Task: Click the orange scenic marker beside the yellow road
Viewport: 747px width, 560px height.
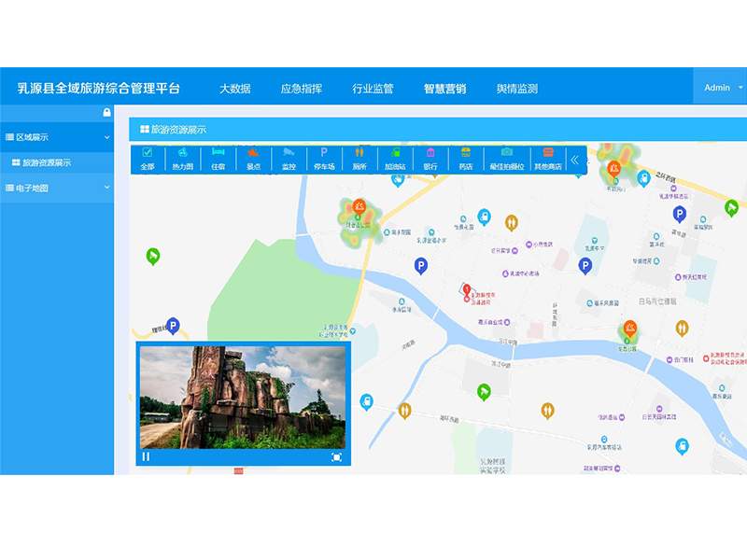Action: tap(359, 207)
